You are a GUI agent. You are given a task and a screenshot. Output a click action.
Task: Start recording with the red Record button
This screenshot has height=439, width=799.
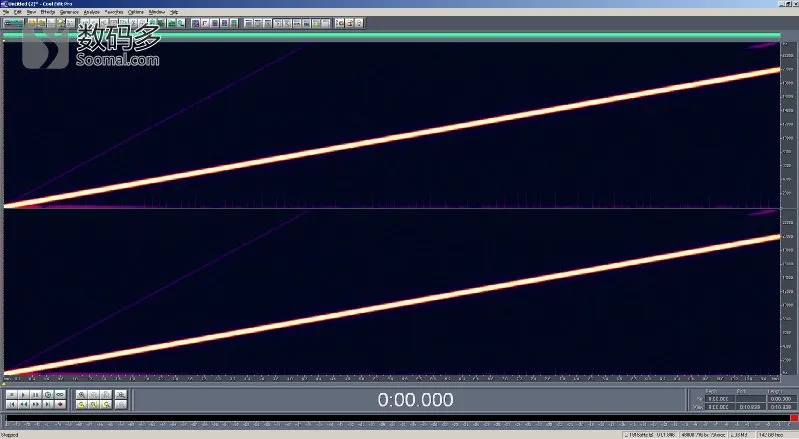tap(60, 404)
